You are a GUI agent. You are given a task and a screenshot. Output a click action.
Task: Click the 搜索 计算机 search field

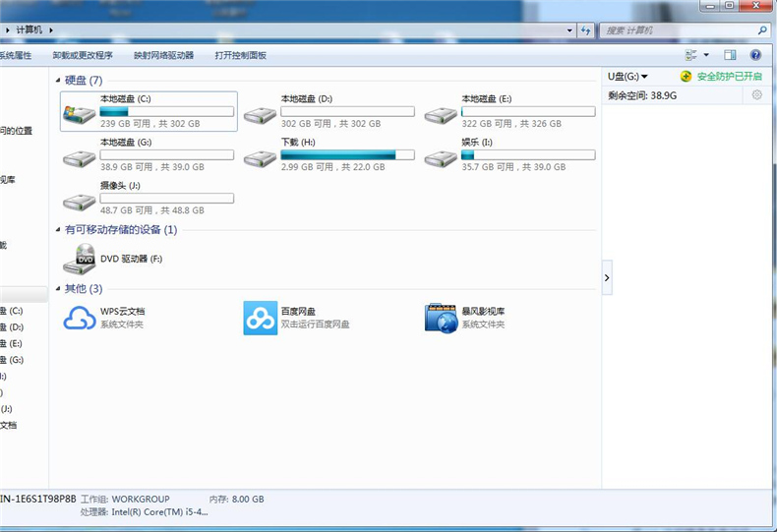(x=679, y=31)
